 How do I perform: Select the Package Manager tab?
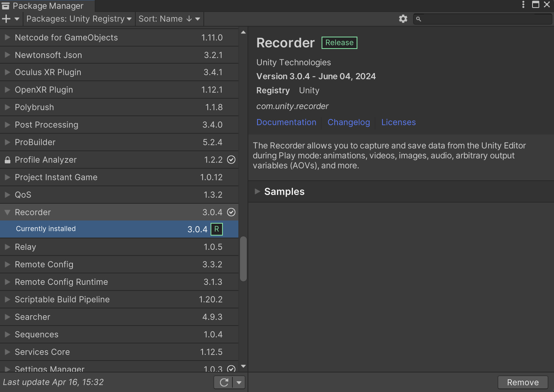pyautogui.click(x=47, y=6)
